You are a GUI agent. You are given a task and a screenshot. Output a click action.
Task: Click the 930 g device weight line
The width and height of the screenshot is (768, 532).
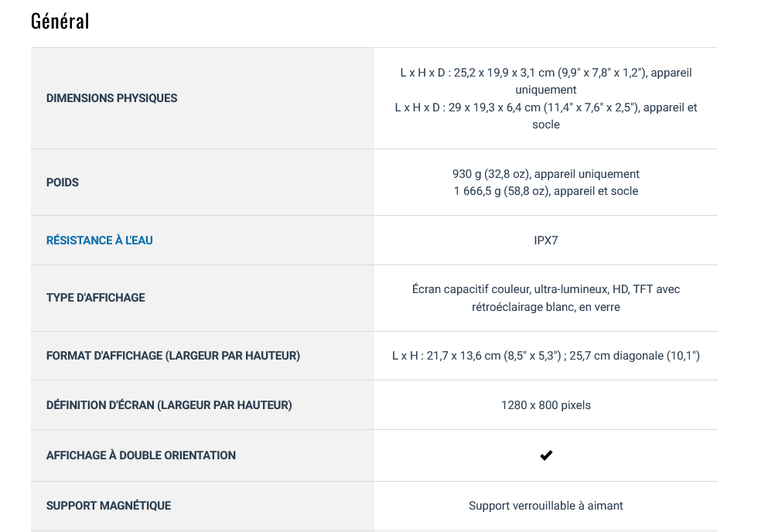(x=546, y=174)
